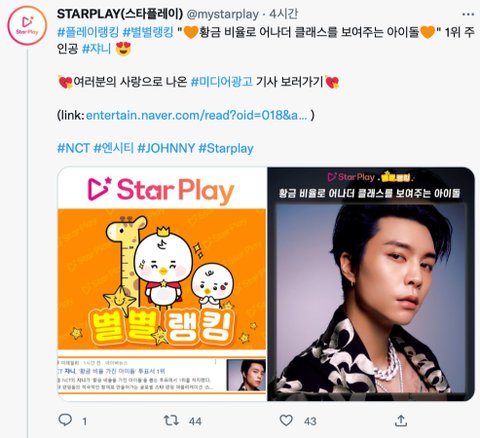Click the reply speech bubble icon
This screenshot has width=480, height=438.
point(65,420)
